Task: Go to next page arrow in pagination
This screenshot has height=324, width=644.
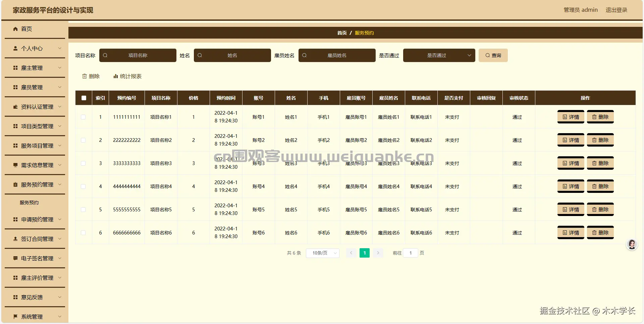Action: 378,253
